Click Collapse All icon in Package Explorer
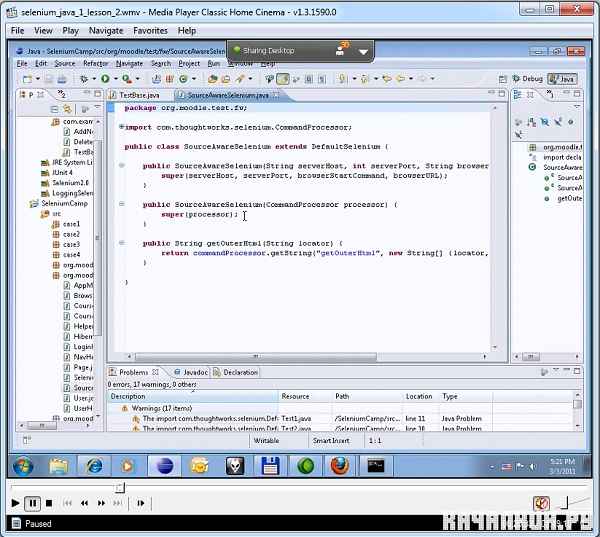 pyautogui.click(x=55, y=110)
